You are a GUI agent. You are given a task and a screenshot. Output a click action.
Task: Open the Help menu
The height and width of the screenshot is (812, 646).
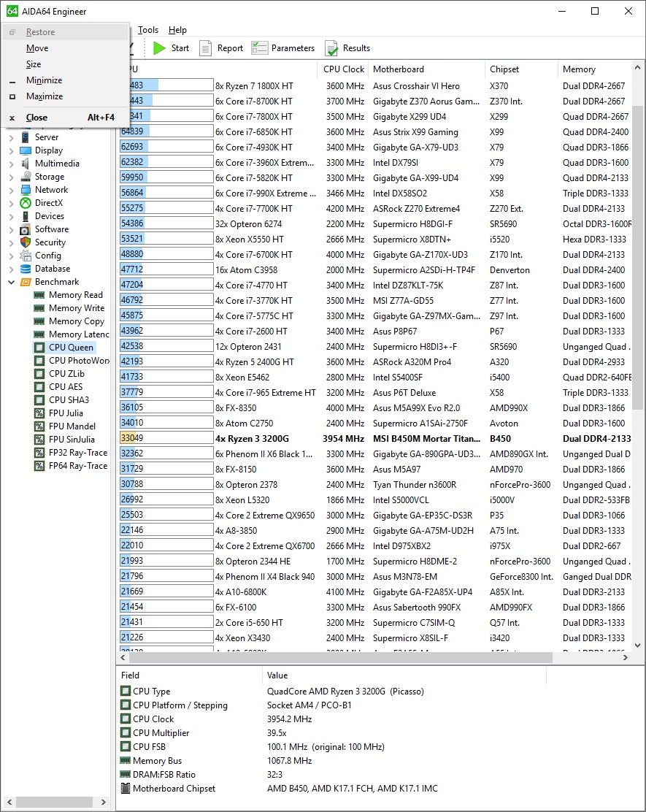pyautogui.click(x=177, y=30)
